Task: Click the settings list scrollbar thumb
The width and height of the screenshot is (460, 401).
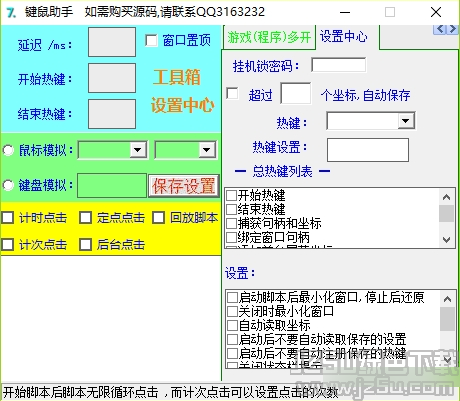Action: (x=447, y=319)
